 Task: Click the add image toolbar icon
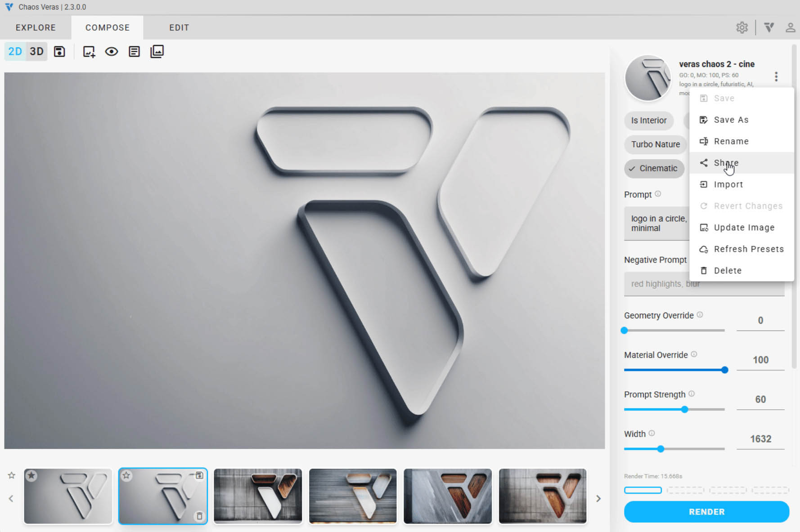tap(89, 52)
